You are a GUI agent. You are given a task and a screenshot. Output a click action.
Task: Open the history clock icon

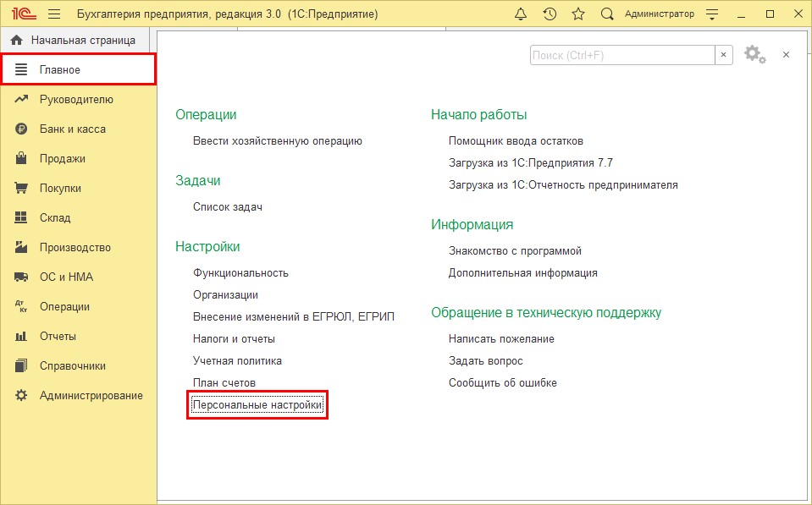[550, 14]
